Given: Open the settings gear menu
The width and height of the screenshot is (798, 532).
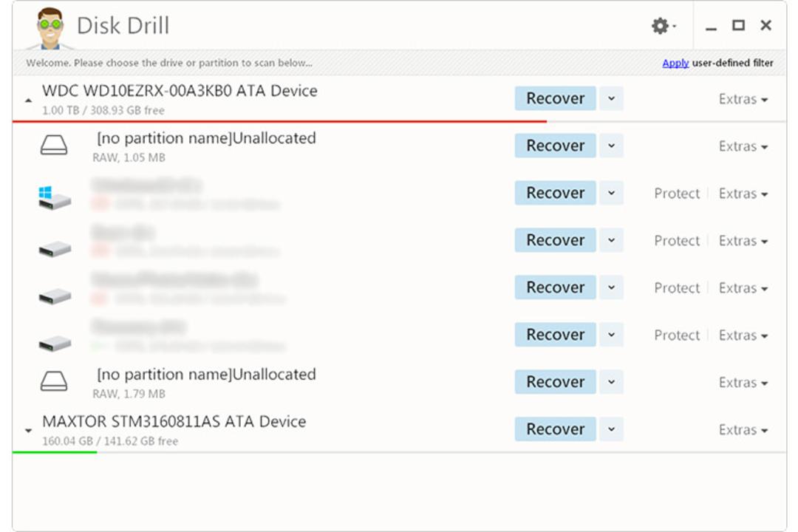Looking at the screenshot, I should (x=663, y=25).
